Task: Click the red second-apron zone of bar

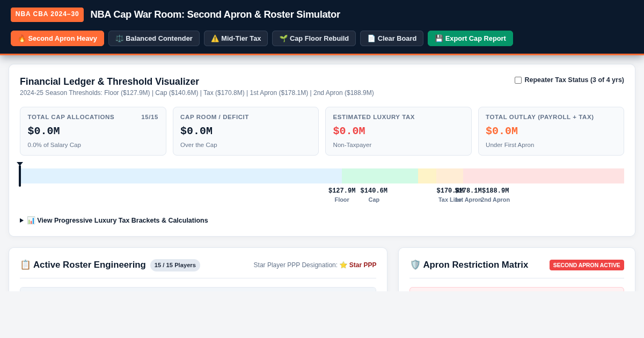Action: [x=544, y=176]
